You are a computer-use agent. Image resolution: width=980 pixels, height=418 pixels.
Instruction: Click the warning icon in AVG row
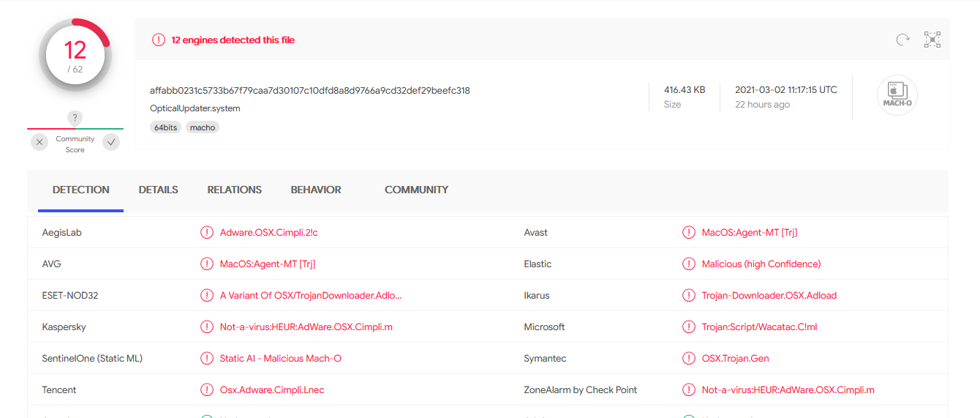(207, 264)
